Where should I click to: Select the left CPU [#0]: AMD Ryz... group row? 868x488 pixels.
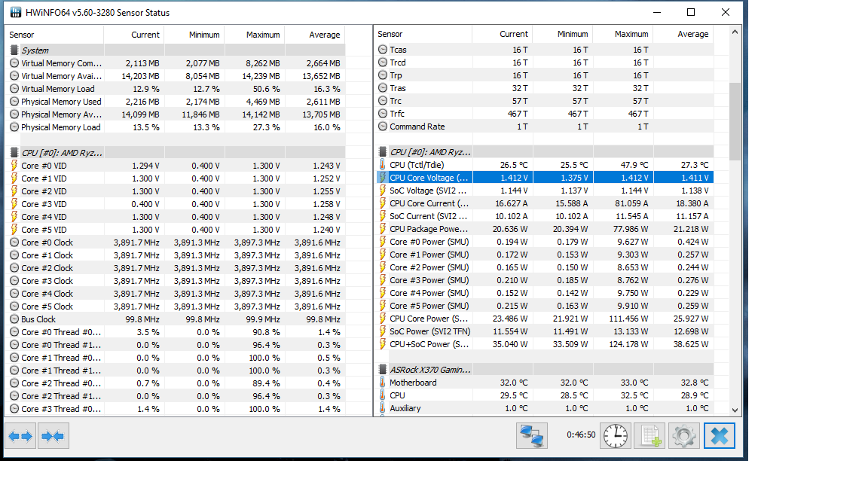coord(176,153)
